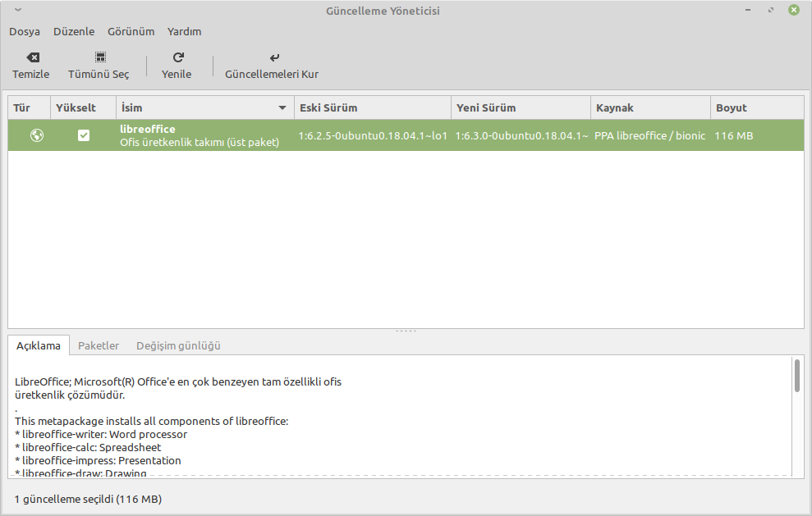
Task: Click the Yeni Sürüm column header
Action: pos(521,107)
